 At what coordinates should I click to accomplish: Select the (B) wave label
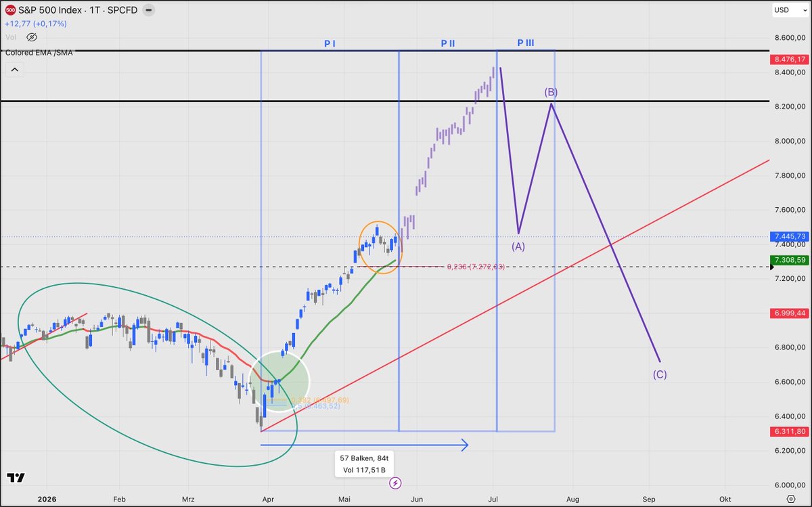click(x=551, y=92)
